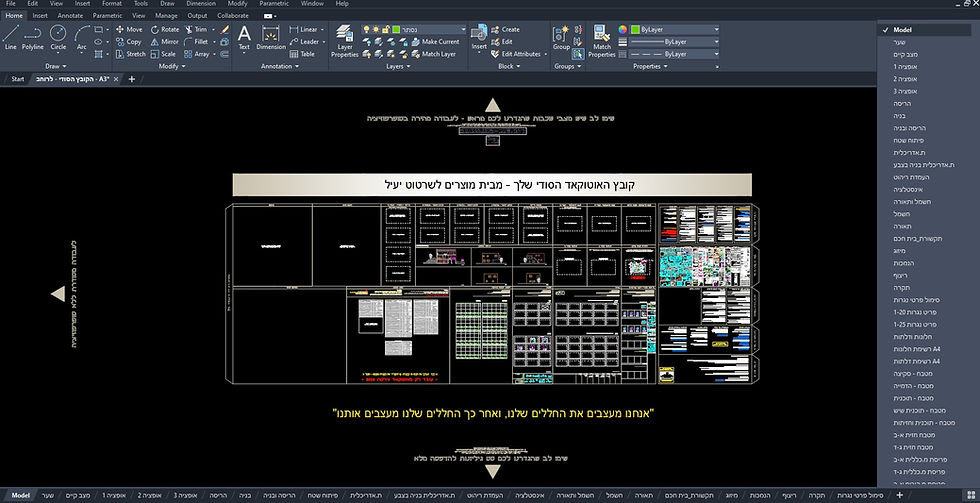Click the Insert block button
This screenshot has height=503, width=980.
click(x=479, y=37)
